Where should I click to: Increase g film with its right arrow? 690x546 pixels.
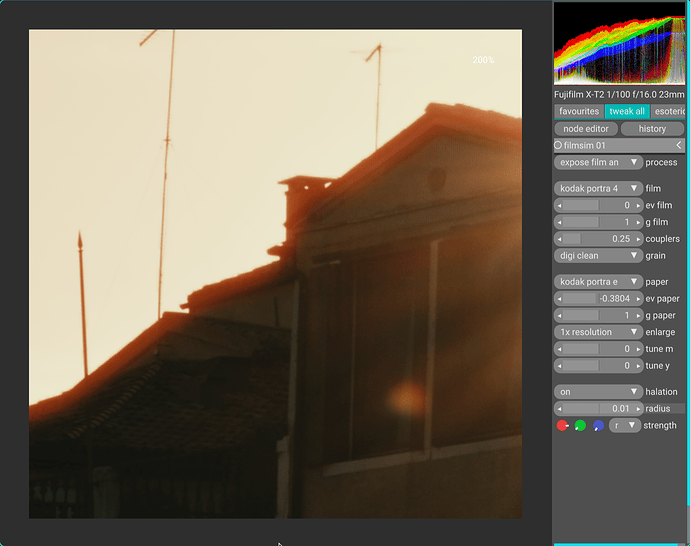click(638, 222)
